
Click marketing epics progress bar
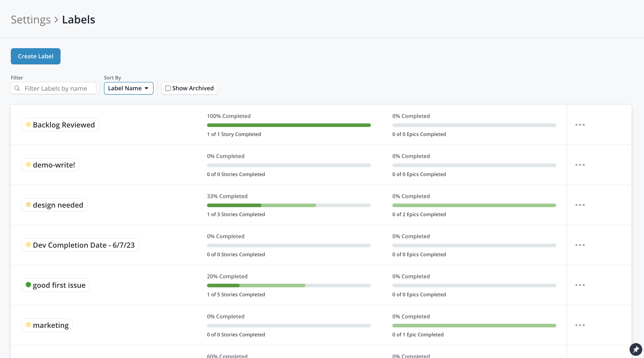click(x=474, y=326)
